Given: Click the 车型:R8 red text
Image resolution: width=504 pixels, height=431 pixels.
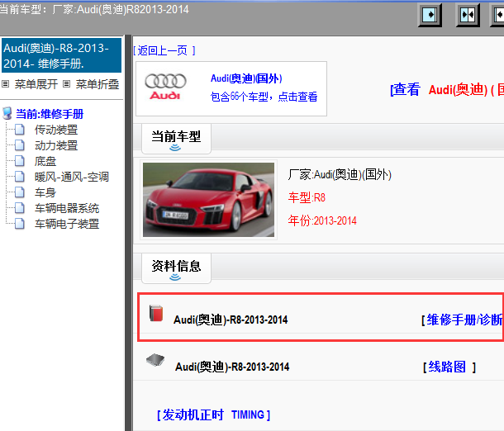Looking at the screenshot, I should click(x=307, y=197).
